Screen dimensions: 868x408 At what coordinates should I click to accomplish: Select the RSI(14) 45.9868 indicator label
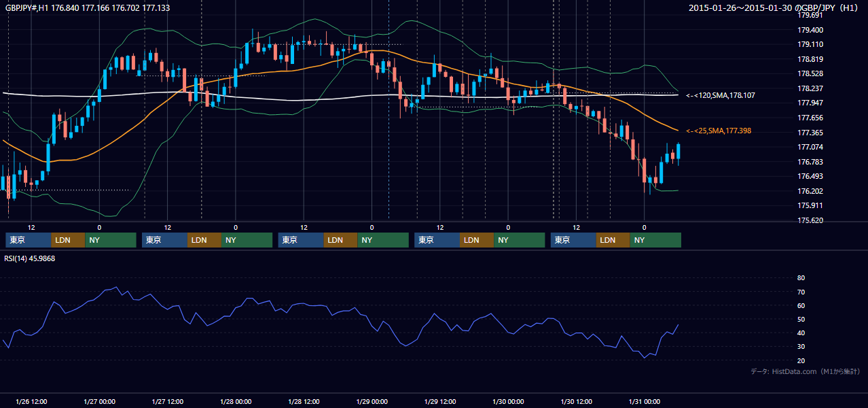(31, 258)
